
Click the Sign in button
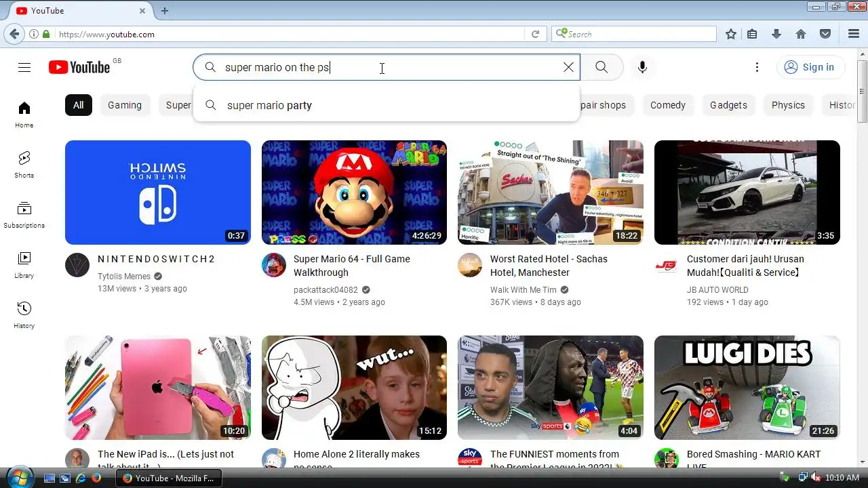(810, 67)
